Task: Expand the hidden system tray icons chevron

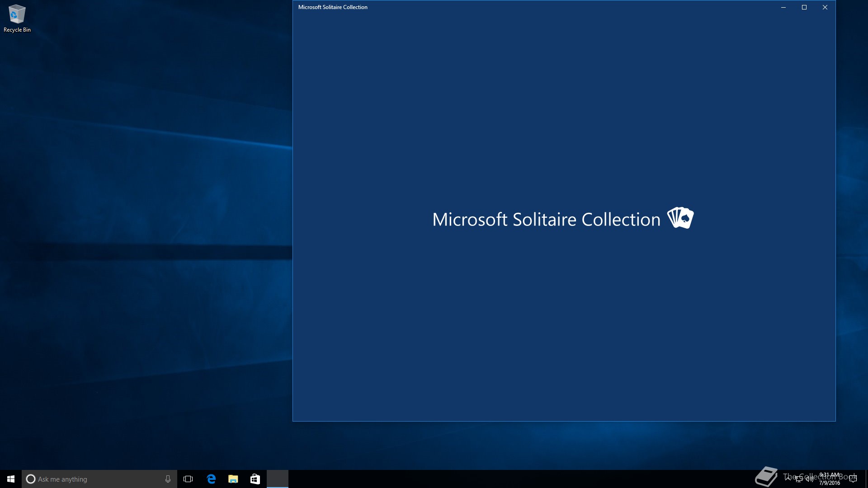Action: 788,479
